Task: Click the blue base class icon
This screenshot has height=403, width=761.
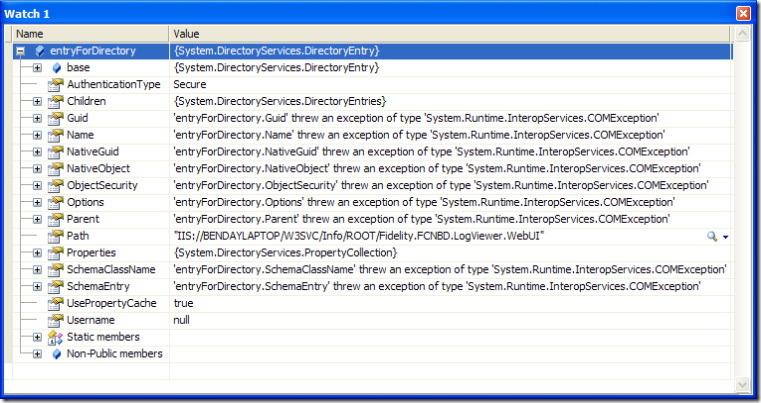Action: click(x=56, y=67)
